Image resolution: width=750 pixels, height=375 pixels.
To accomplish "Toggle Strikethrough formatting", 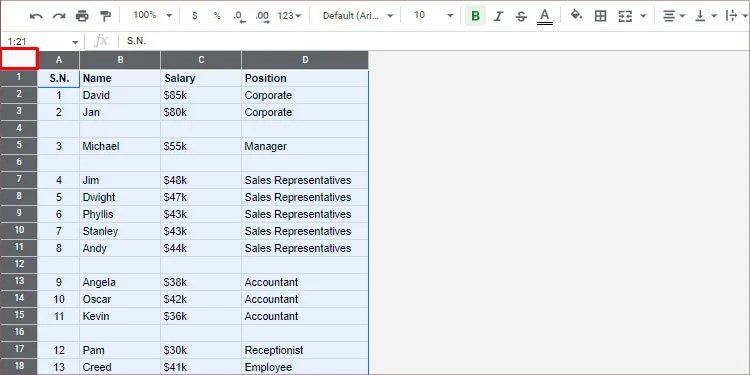I will point(521,16).
